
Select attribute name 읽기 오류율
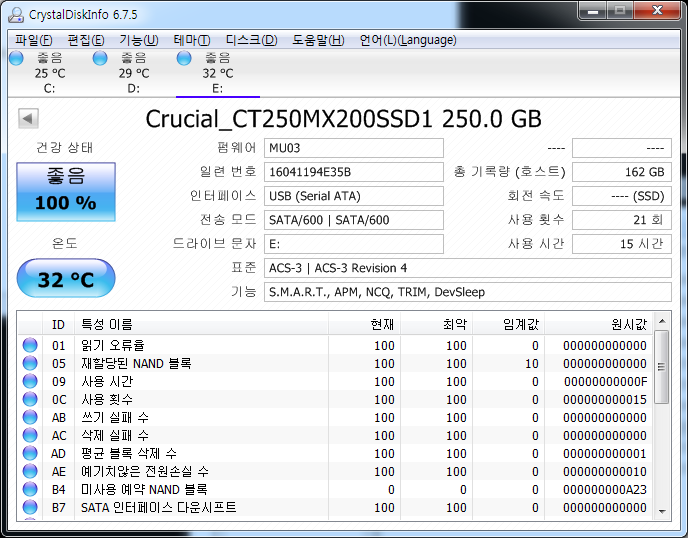coord(113,345)
